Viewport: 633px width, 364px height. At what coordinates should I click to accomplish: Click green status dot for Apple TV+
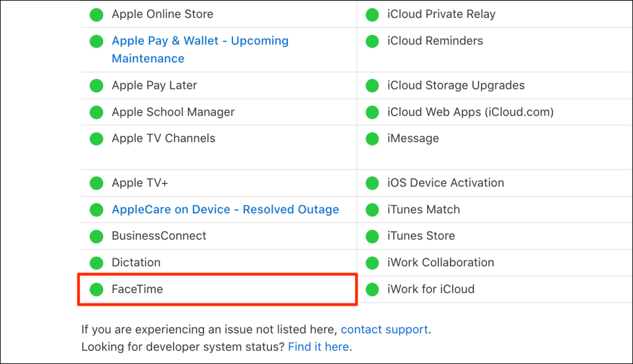pos(96,183)
